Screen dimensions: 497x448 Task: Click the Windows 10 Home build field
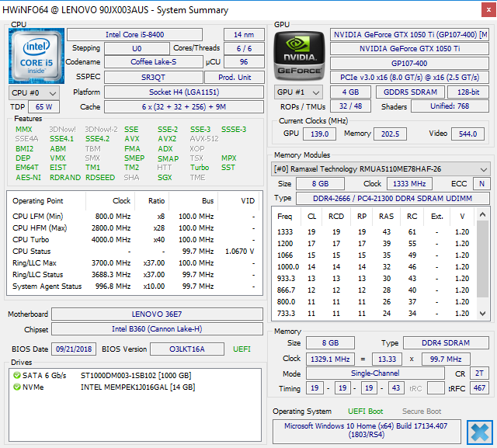(x=367, y=431)
